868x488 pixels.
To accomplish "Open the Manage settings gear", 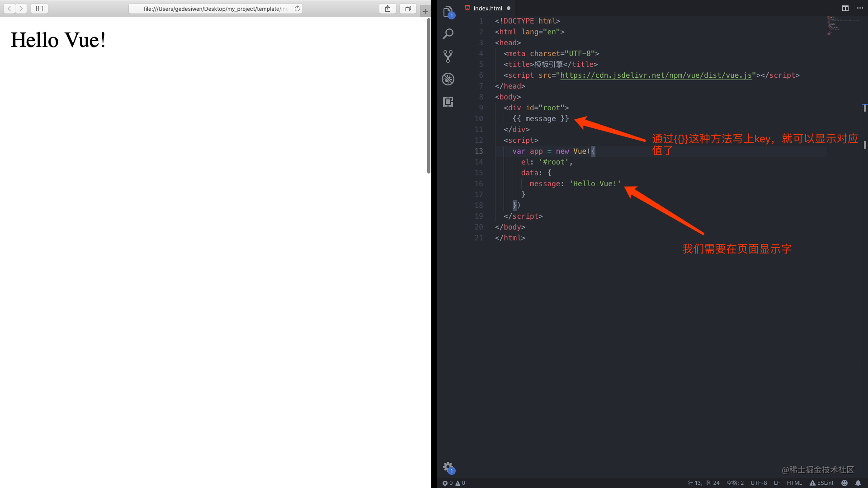I will tap(448, 467).
